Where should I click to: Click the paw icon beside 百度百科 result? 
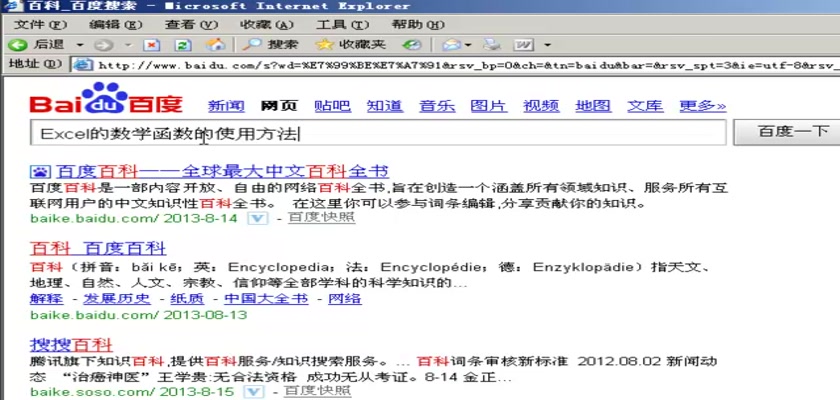40,172
